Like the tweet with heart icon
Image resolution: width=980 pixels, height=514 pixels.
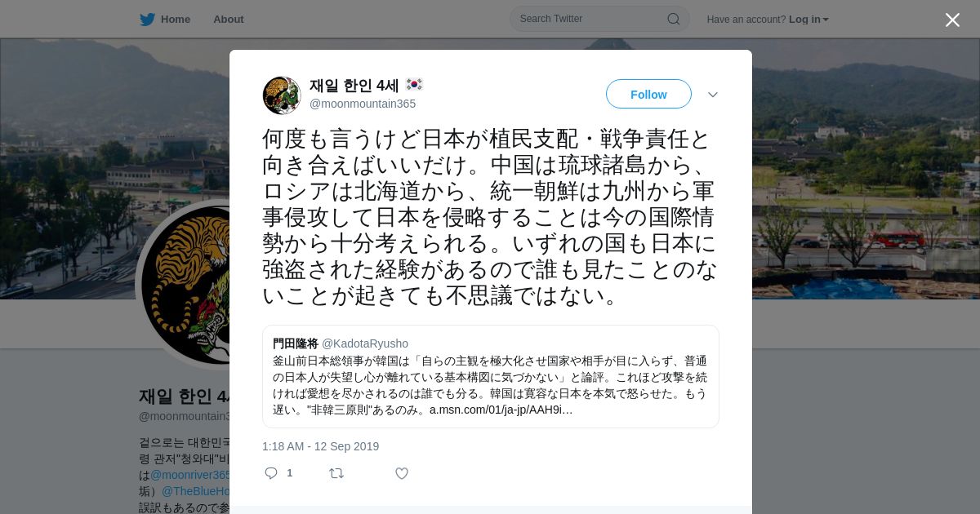pos(402,473)
